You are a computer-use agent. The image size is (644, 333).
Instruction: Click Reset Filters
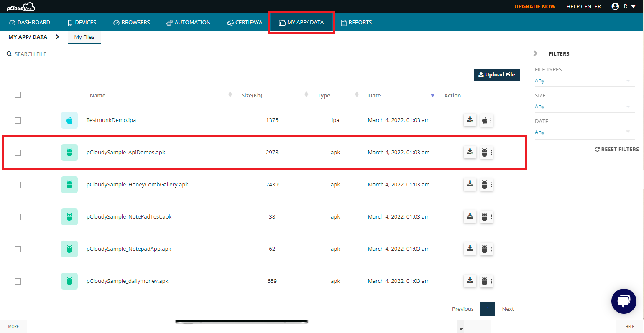(x=617, y=149)
